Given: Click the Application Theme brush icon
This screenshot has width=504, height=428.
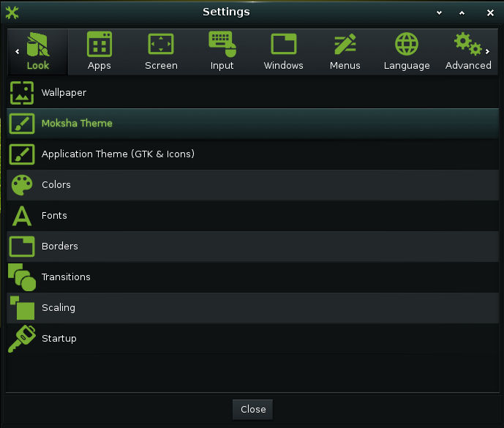Looking at the screenshot, I should click(x=22, y=154).
